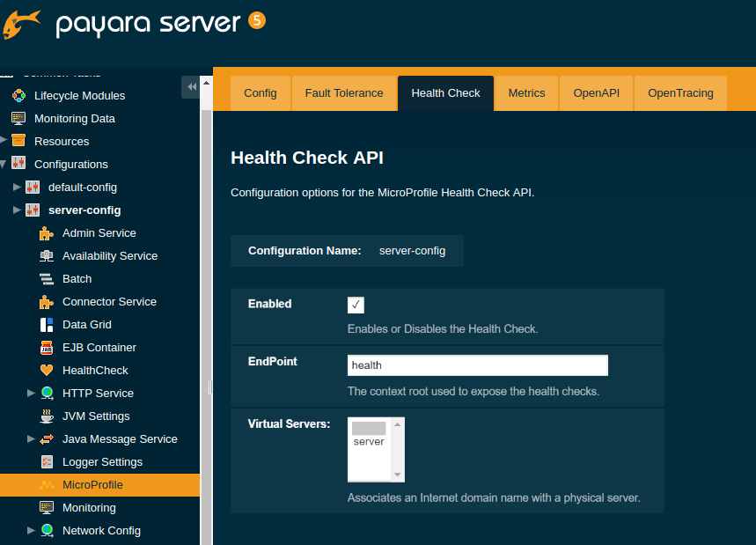The image size is (756, 545).
Task: Select the MicroProfile tree item
Action: pos(92,485)
